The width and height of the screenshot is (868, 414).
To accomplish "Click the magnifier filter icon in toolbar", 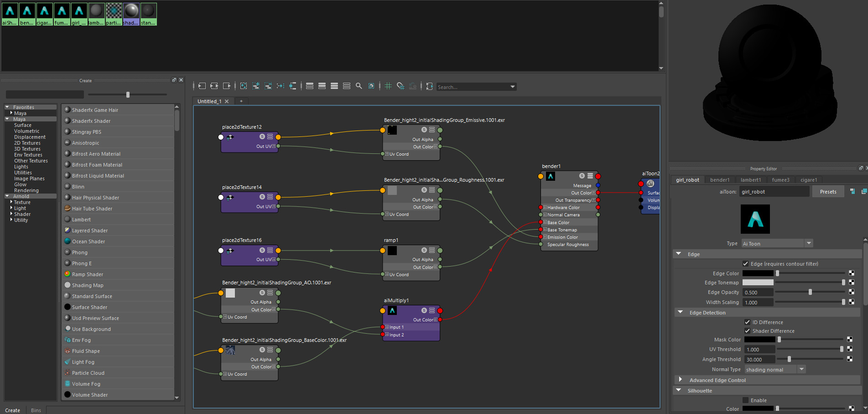I will pos(359,86).
